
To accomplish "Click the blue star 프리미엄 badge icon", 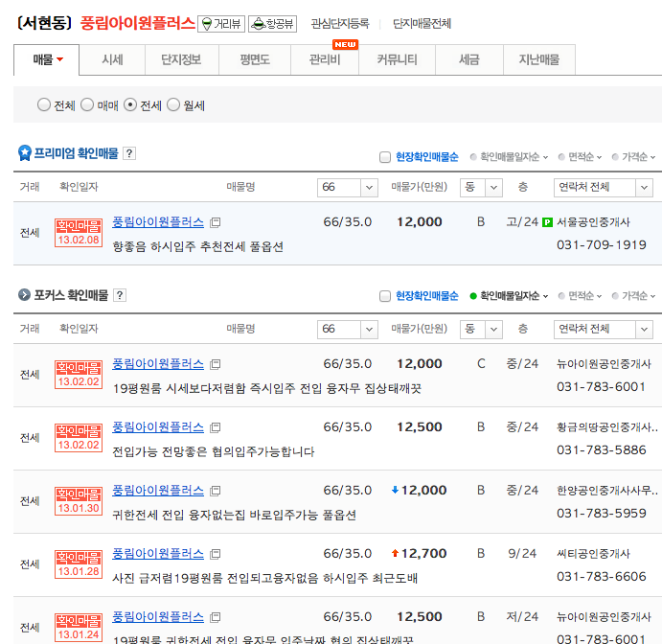I will click(25, 153).
